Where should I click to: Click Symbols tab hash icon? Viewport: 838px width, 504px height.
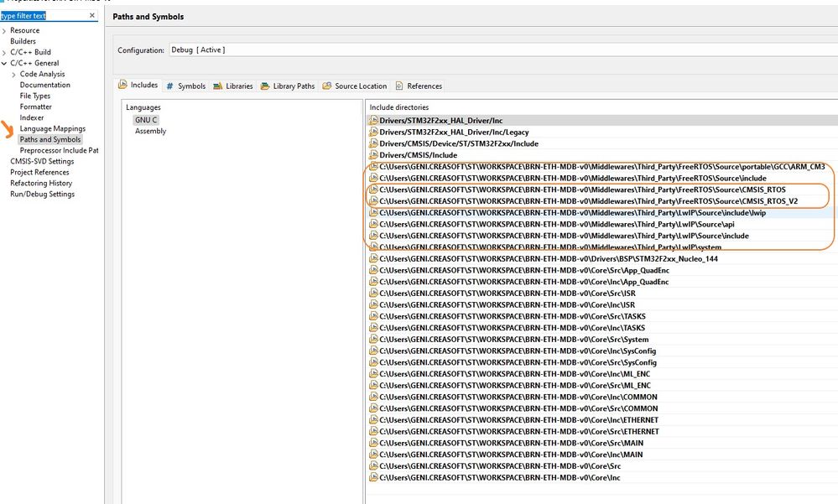click(x=170, y=86)
